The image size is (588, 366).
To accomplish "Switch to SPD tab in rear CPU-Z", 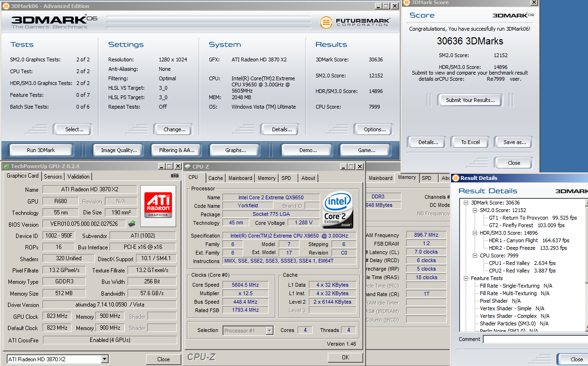I will coord(426,178).
